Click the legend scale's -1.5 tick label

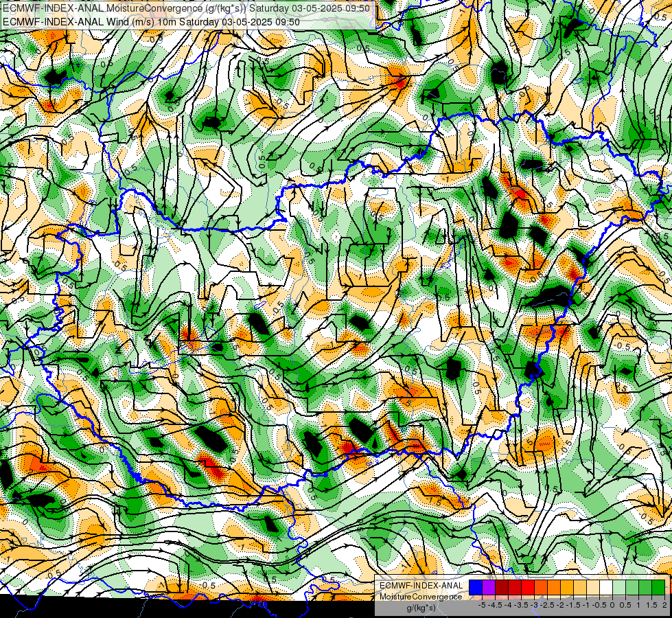(x=573, y=605)
